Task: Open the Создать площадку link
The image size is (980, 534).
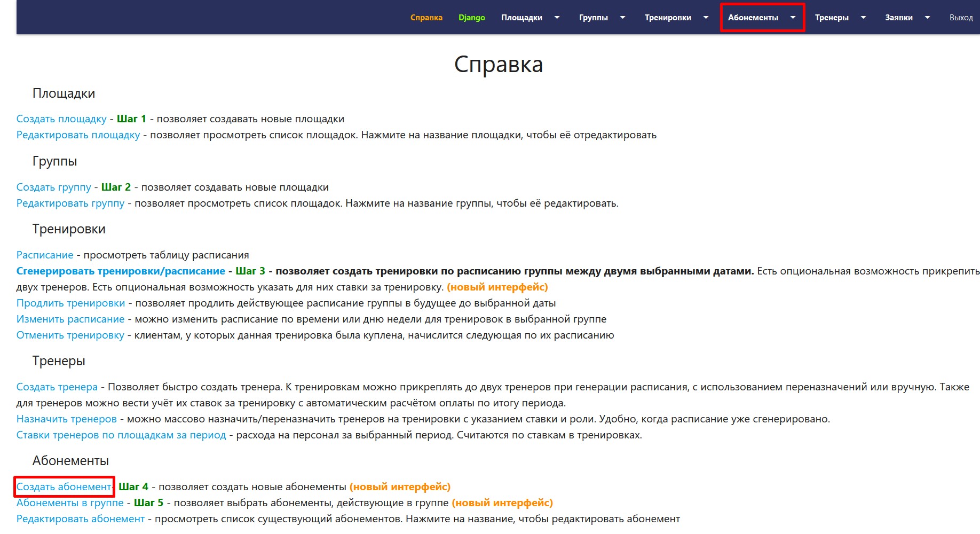Action: (61, 119)
